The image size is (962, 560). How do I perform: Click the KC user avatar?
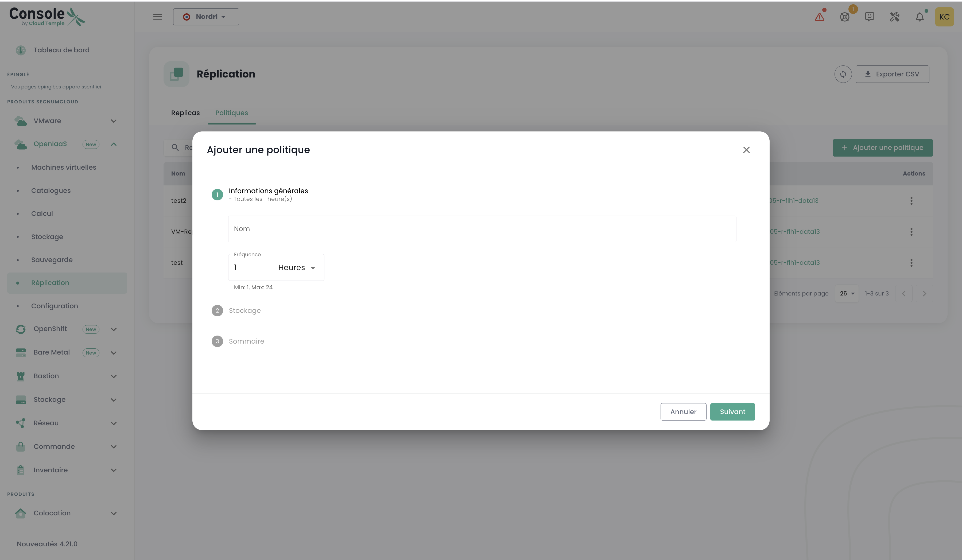tap(944, 17)
